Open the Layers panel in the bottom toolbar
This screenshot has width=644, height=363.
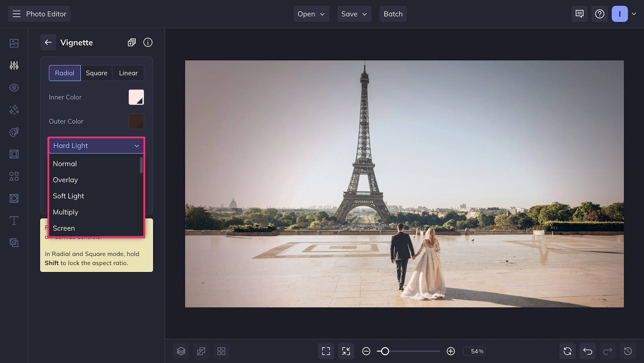(181, 351)
